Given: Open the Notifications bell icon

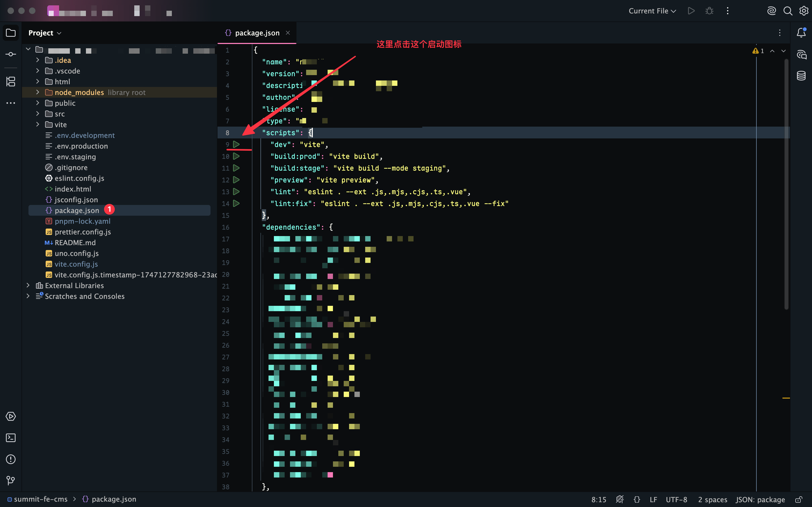Looking at the screenshot, I should [x=801, y=32].
